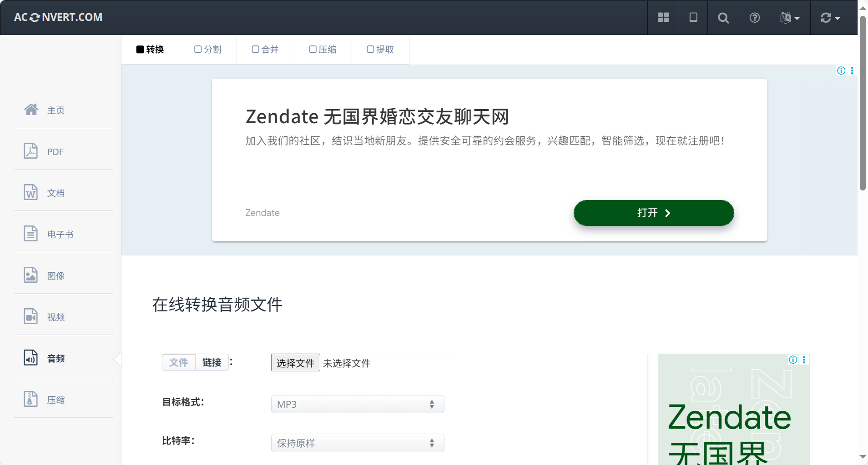Switch to the 压缩 tab
868x465 pixels.
[323, 50]
